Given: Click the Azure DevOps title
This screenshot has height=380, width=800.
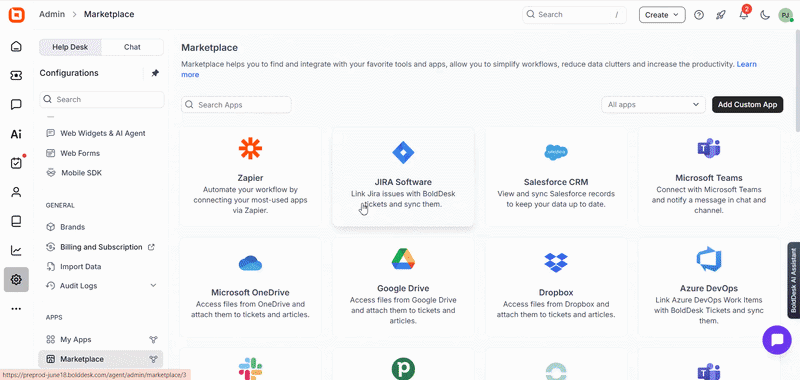Looking at the screenshot, I should pyautogui.click(x=709, y=288).
